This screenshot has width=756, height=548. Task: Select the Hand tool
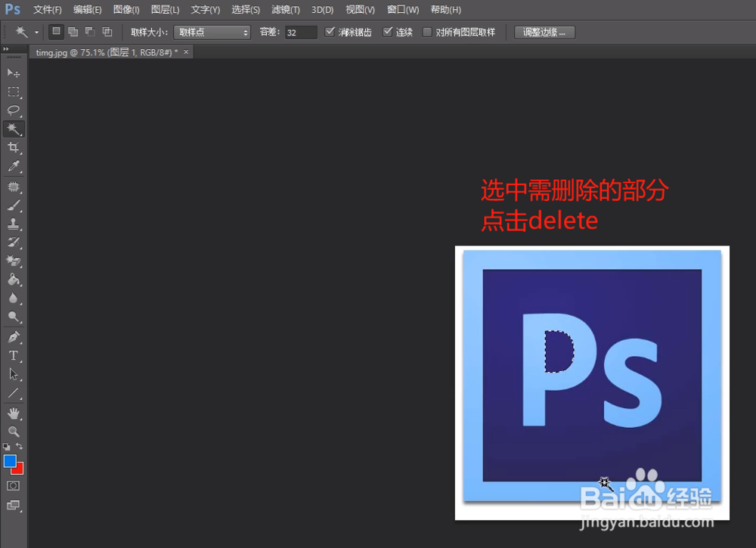[13, 413]
